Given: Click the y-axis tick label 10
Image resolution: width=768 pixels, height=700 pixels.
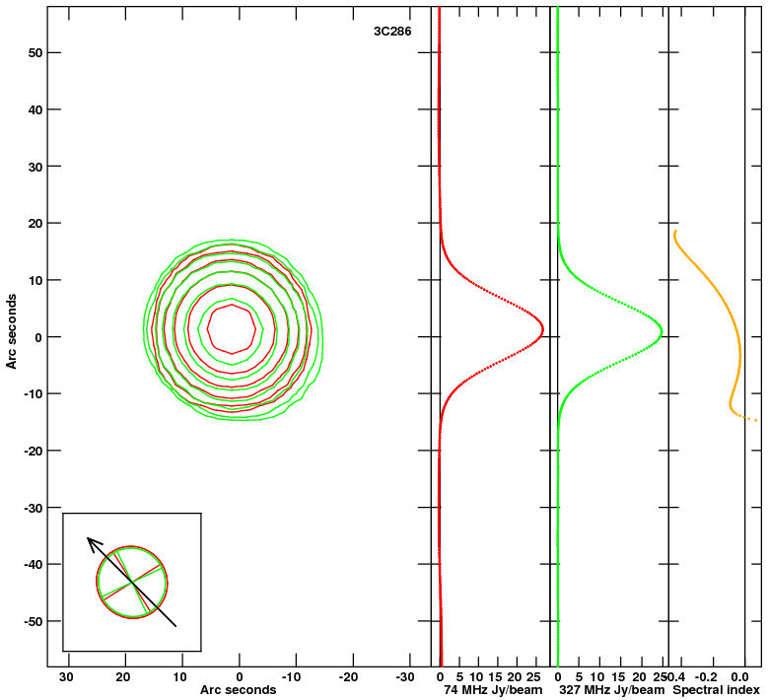Looking at the screenshot, I should 35,280.
